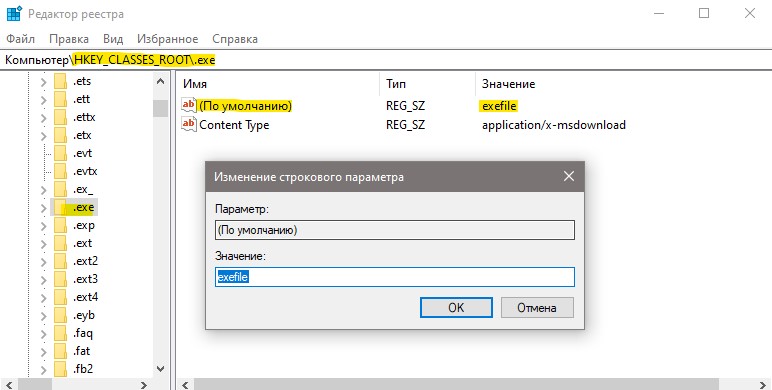Expand the .etx key
Viewport: 772px width, 390px height.
pos(43,136)
